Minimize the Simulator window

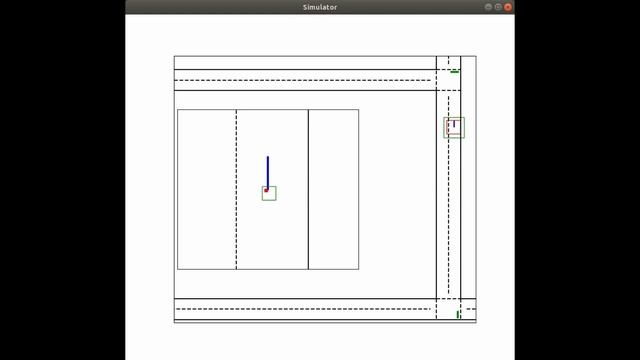488,7
